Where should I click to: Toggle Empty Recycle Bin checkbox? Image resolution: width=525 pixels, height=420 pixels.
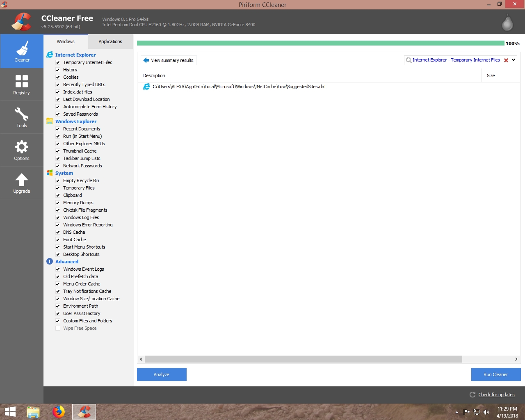(58, 180)
